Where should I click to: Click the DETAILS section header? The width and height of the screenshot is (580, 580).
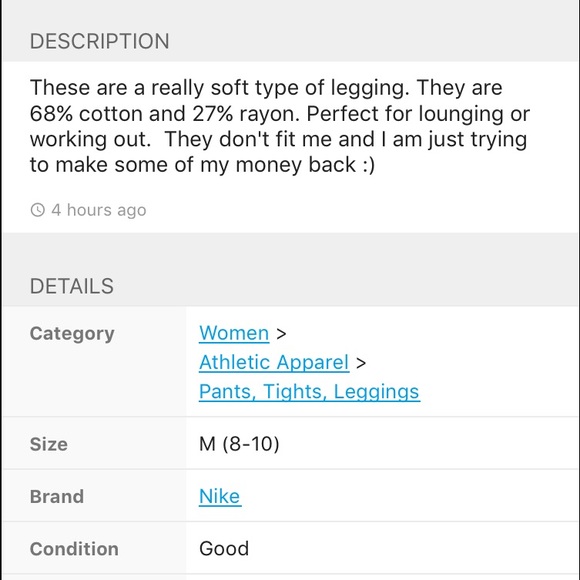coord(72,286)
